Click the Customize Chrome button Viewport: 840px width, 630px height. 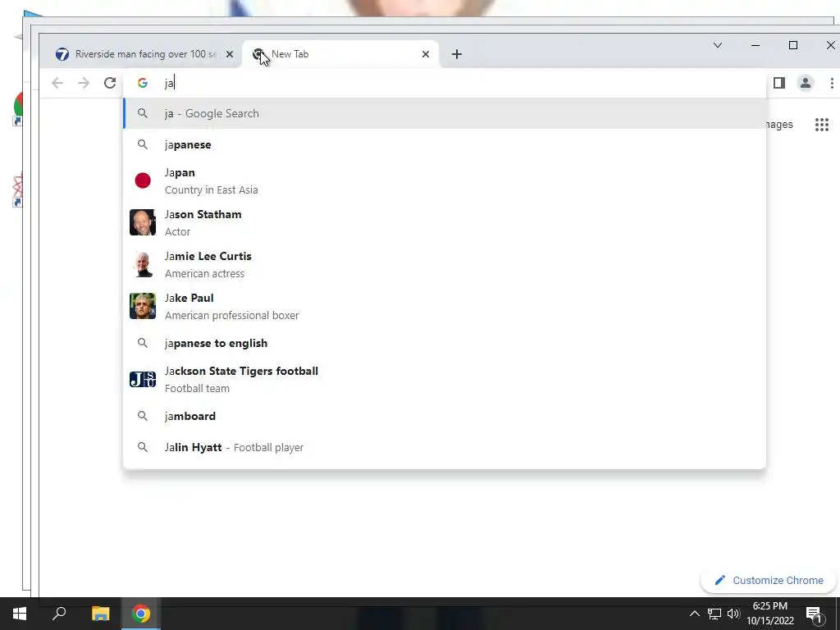[x=769, y=580]
